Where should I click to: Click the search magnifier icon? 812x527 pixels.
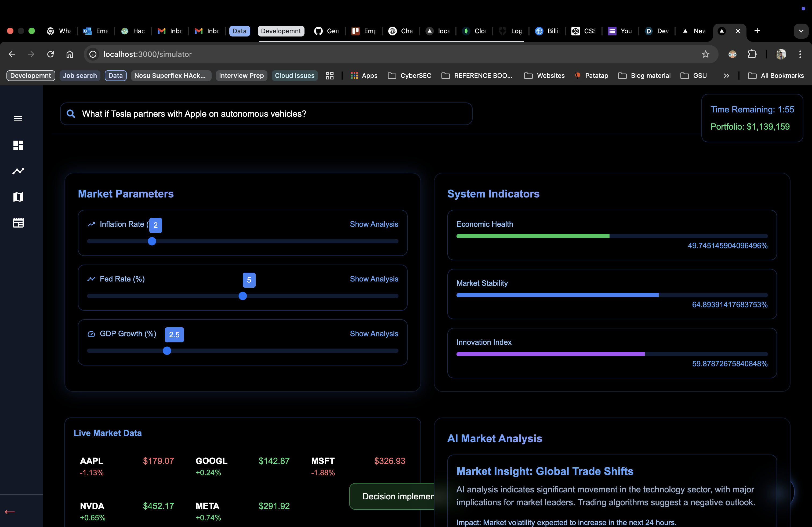[71, 114]
